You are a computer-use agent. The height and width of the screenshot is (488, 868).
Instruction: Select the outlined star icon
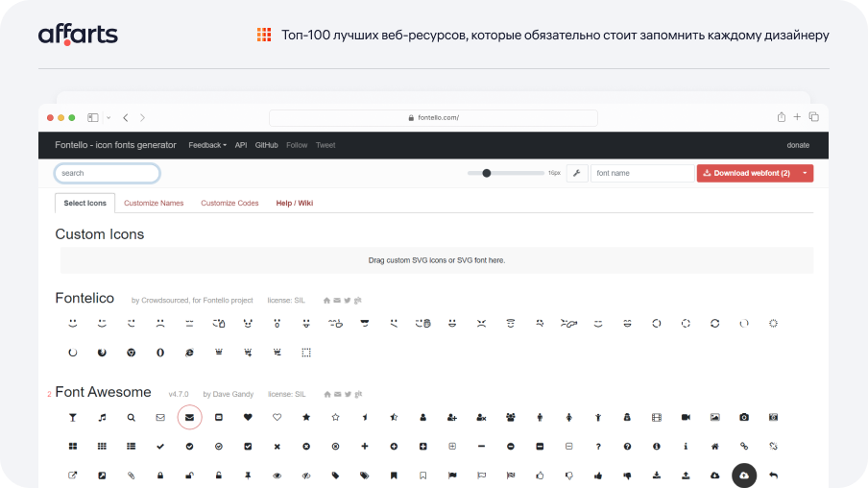(x=335, y=418)
